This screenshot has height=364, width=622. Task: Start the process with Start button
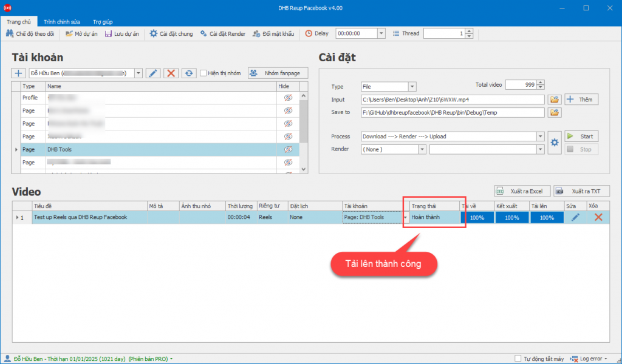pos(581,136)
